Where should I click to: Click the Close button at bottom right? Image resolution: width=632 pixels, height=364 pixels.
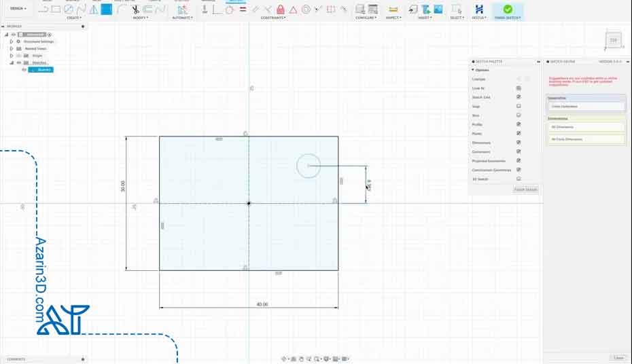point(618,358)
